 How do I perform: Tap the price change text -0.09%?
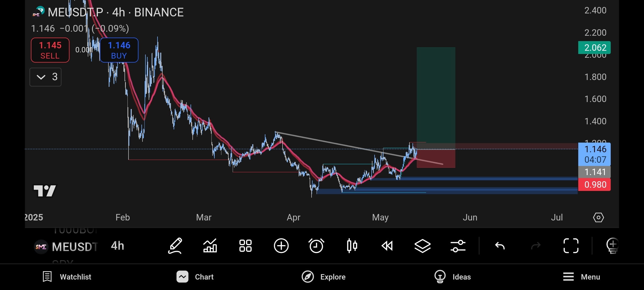click(x=110, y=28)
